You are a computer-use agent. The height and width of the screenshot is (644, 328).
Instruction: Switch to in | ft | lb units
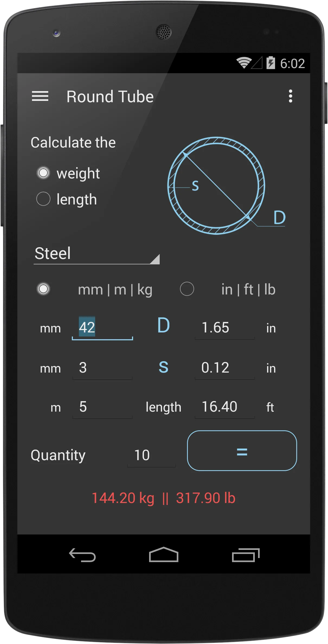[187, 289]
